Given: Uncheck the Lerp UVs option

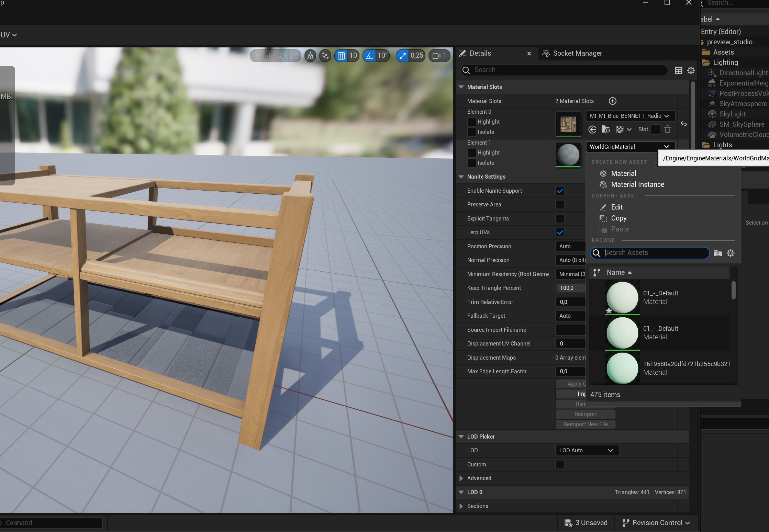Looking at the screenshot, I should click(560, 232).
